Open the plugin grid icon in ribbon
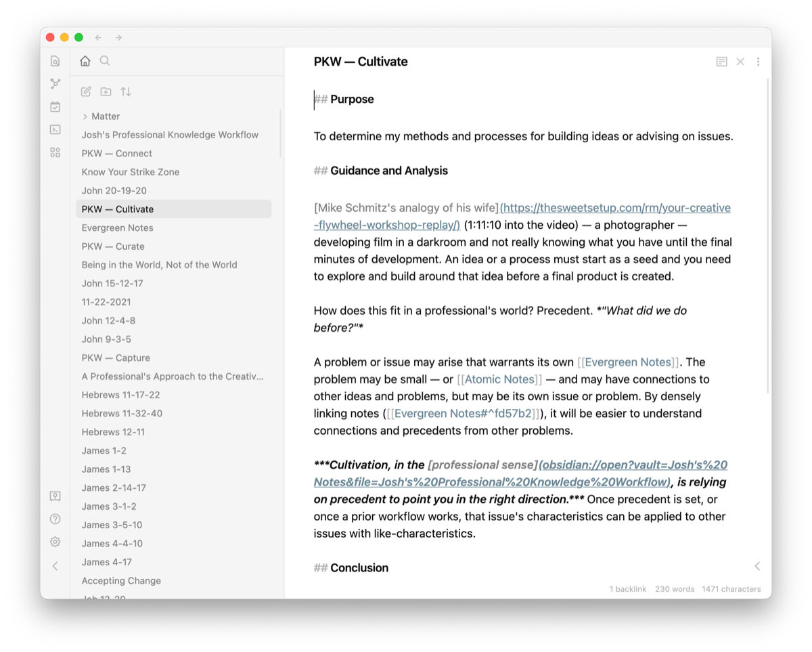Image resolution: width=812 pixels, height=652 pixels. [x=55, y=152]
